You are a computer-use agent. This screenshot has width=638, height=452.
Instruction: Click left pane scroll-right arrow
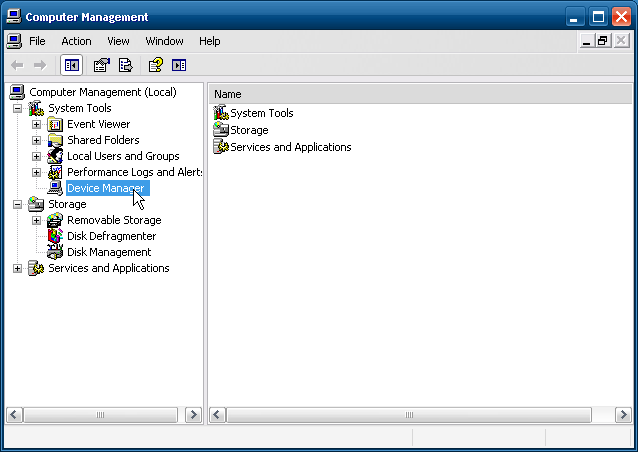pyautogui.click(x=193, y=415)
